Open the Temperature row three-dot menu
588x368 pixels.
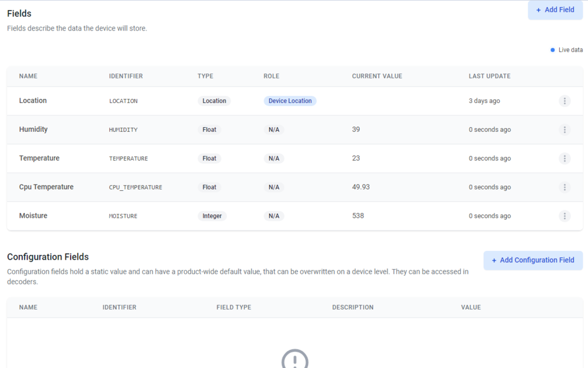(564, 158)
